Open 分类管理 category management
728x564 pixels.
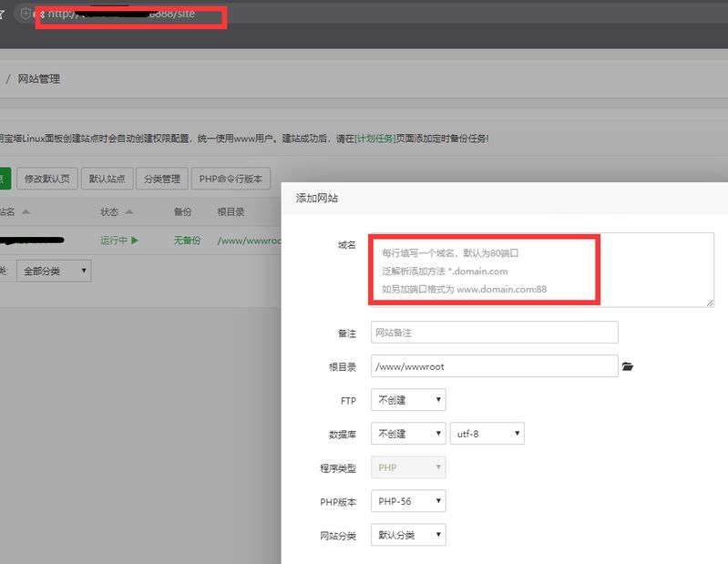tap(162, 179)
